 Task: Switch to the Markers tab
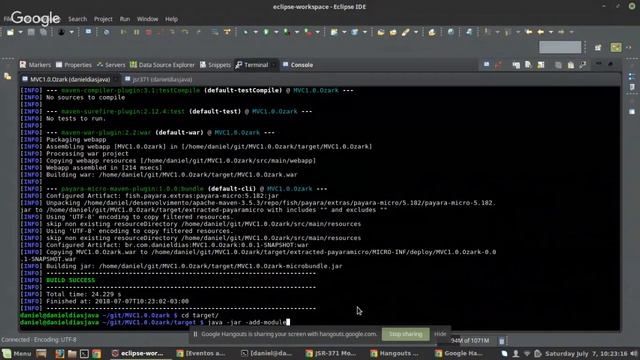(35, 65)
